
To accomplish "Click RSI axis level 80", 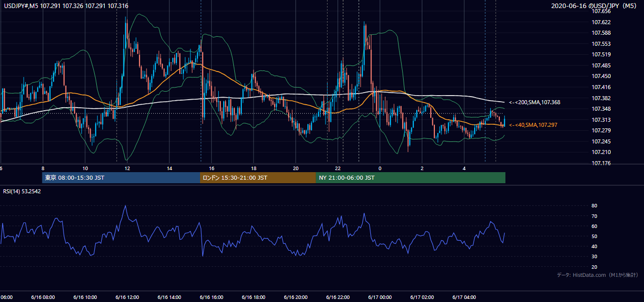I will point(594,206).
